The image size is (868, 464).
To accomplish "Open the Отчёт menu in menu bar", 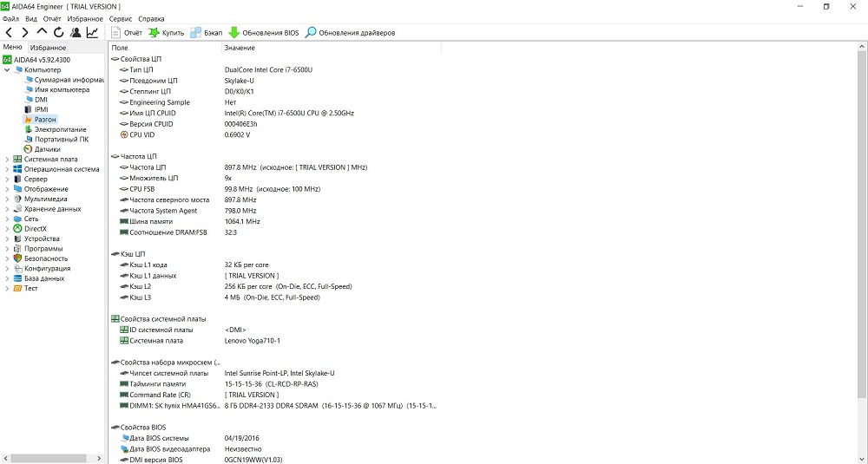I will [52, 19].
